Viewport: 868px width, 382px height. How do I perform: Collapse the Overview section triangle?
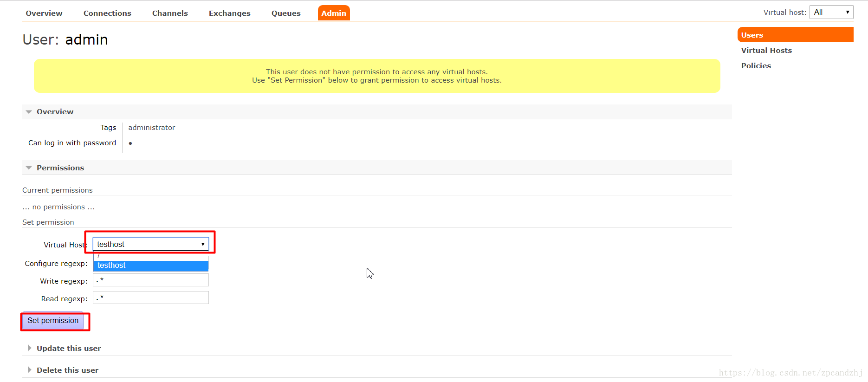coord(29,112)
